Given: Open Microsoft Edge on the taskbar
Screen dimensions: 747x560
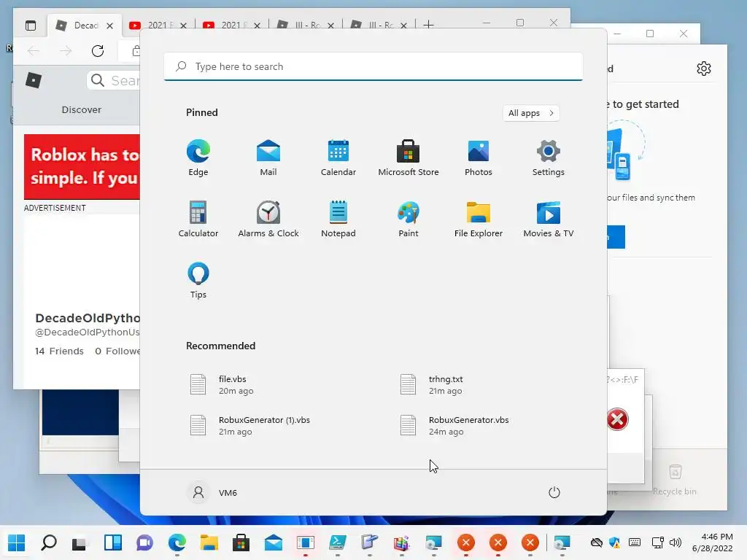Looking at the screenshot, I should click(177, 542).
